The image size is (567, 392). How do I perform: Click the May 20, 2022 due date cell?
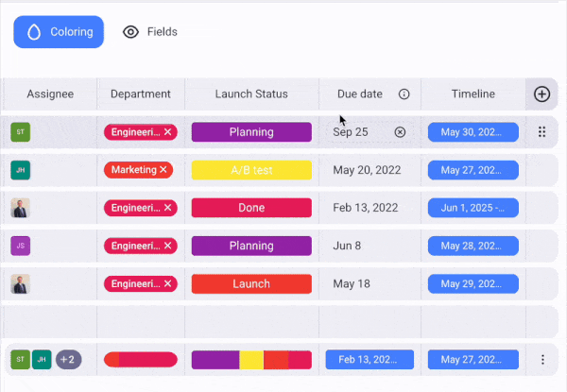(x=368, y=170)
